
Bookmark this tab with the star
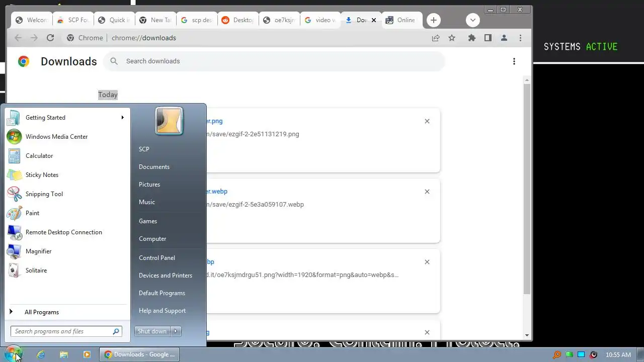click(x=452, y=38)
